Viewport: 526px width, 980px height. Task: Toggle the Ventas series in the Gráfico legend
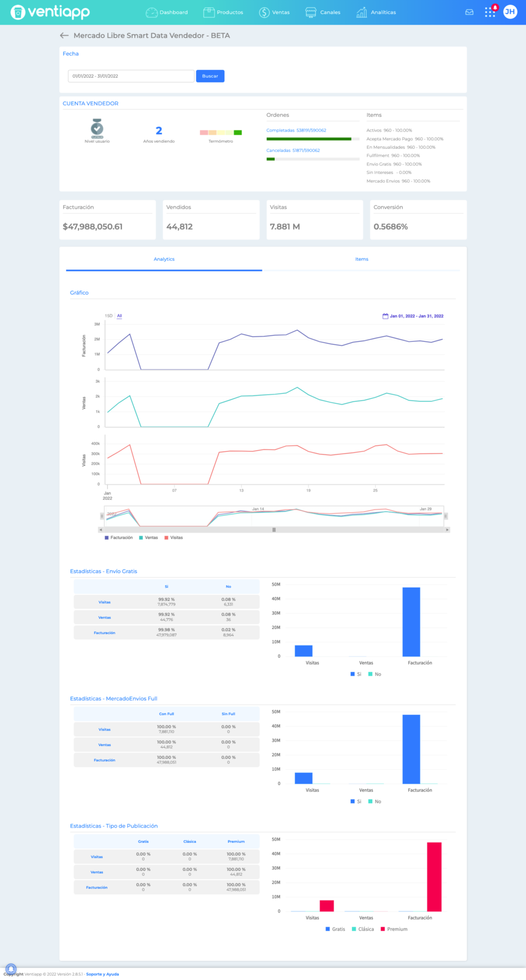[x=148, y=538]
